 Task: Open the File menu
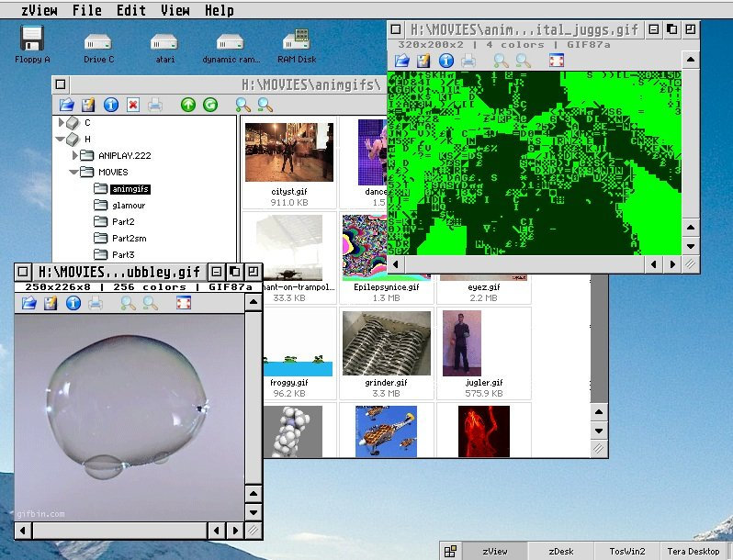point(87,10)
